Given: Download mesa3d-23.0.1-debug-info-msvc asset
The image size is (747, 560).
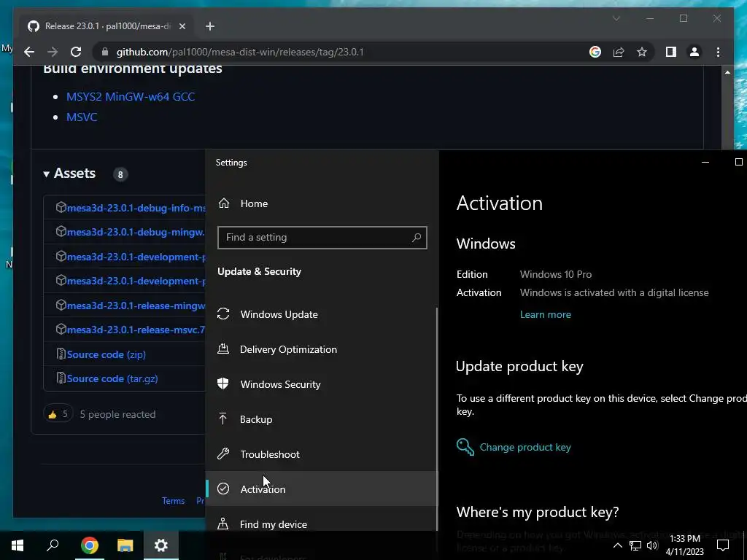Looking at the screenshot, I should tap(136, 208).
